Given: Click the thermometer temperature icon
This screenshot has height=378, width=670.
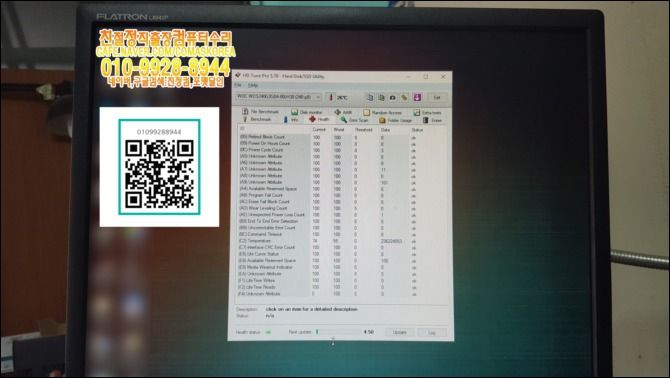Looking at the screenshot, I should pos(331,97).
